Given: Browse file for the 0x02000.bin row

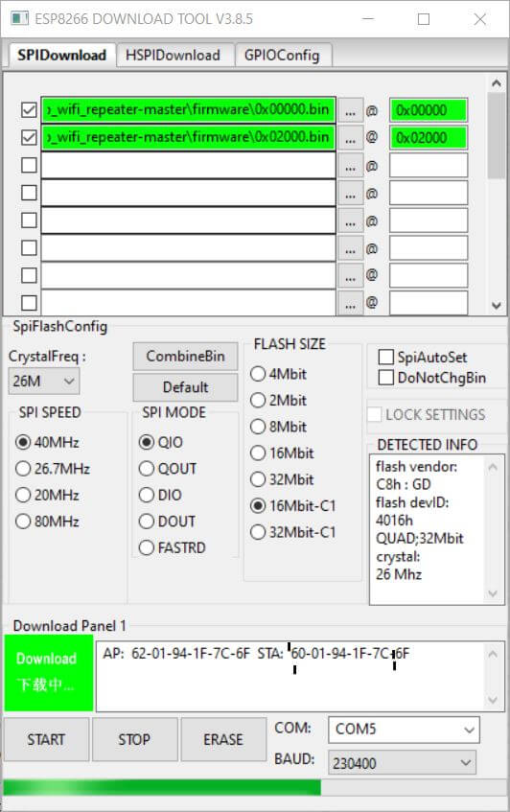Looking at the screenshot, I should [351, 138].
